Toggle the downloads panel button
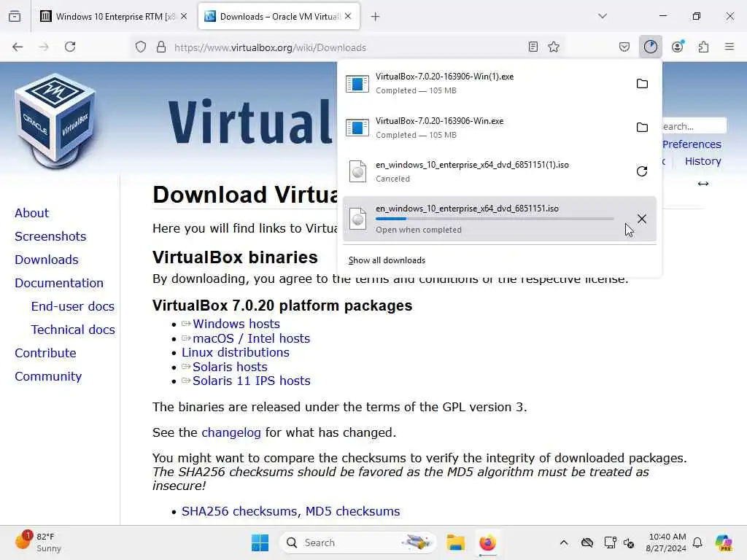This screenshot has width=747, height=560. point(651,47)
